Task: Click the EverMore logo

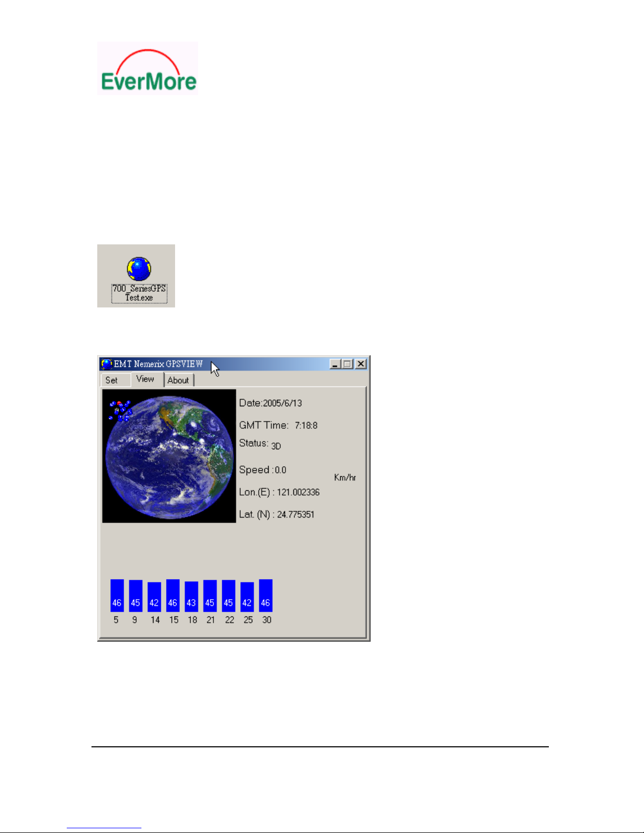Action: [148, 68]
